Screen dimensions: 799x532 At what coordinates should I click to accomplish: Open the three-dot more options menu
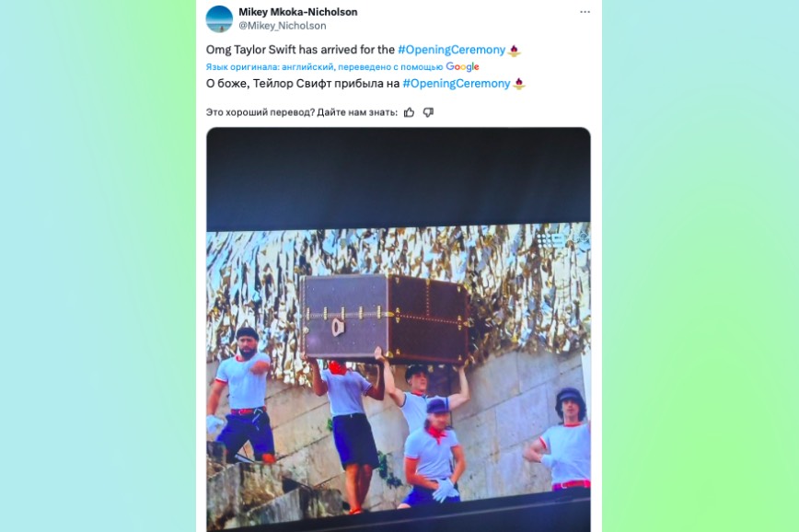coord(585,12)
